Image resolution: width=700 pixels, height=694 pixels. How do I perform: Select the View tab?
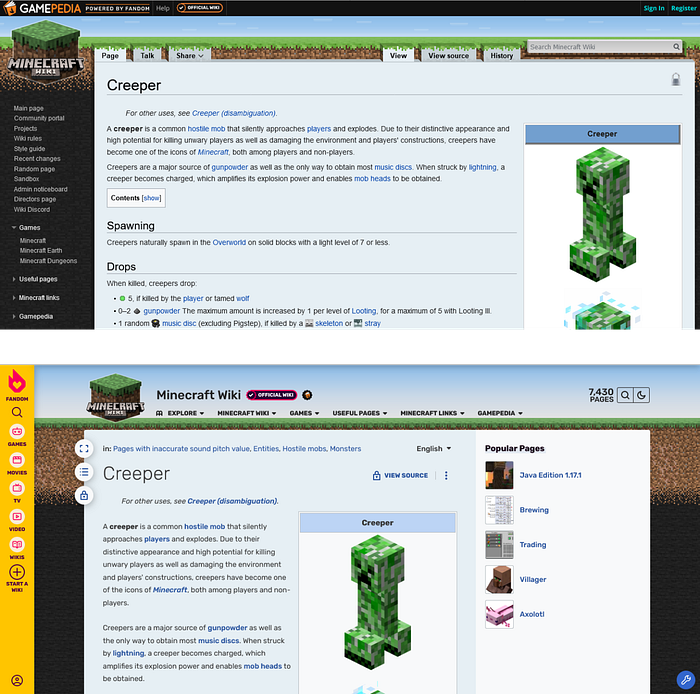[x=398, y=56]
